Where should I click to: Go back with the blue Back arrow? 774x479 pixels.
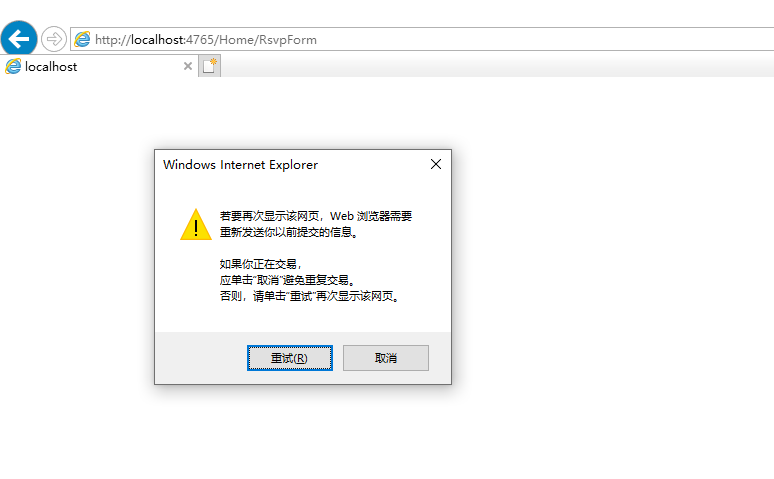click(x=19, y=39)
